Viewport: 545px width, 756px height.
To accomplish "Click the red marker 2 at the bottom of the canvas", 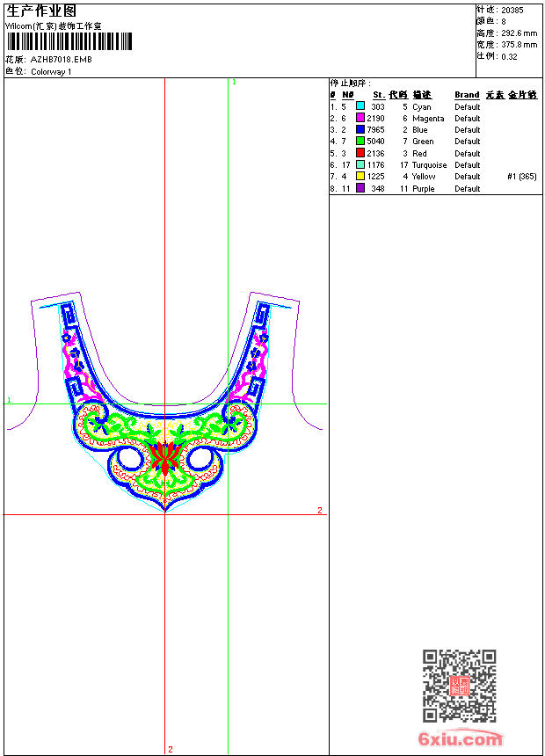I will [171, 749].
